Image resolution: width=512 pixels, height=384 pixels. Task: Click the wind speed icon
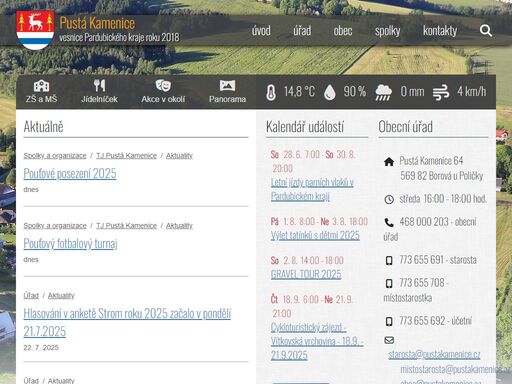pyautogui.click(x=441, y=93)
